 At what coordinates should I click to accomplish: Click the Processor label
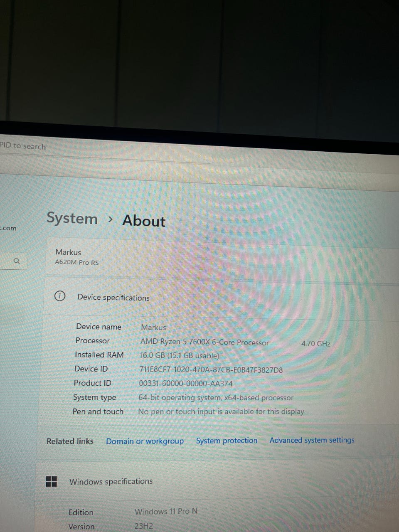(93, 341)
